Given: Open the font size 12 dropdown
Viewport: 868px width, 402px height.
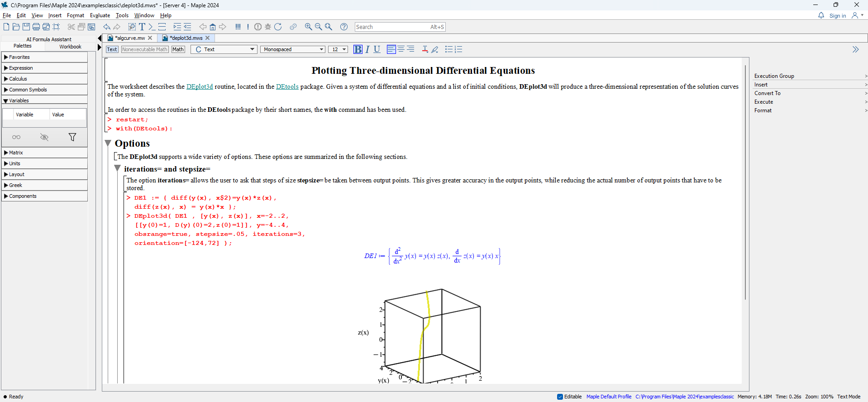Looking at the screenshot, I should point(338,49).
